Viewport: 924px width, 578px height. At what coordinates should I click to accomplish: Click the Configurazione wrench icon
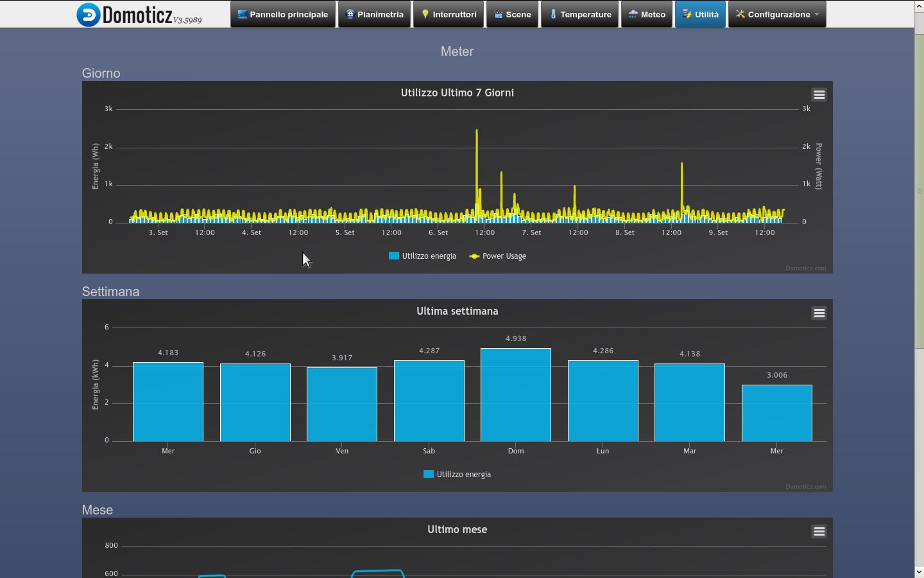(740, 13)
